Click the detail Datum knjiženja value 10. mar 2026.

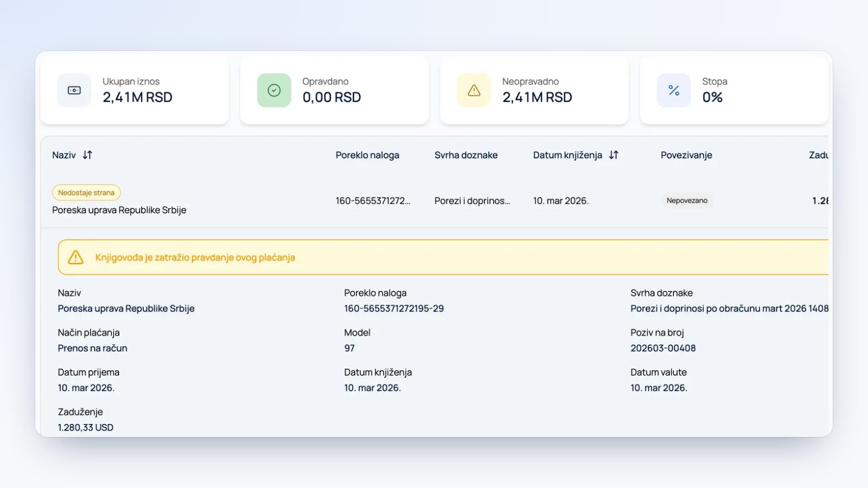(372, 388)
